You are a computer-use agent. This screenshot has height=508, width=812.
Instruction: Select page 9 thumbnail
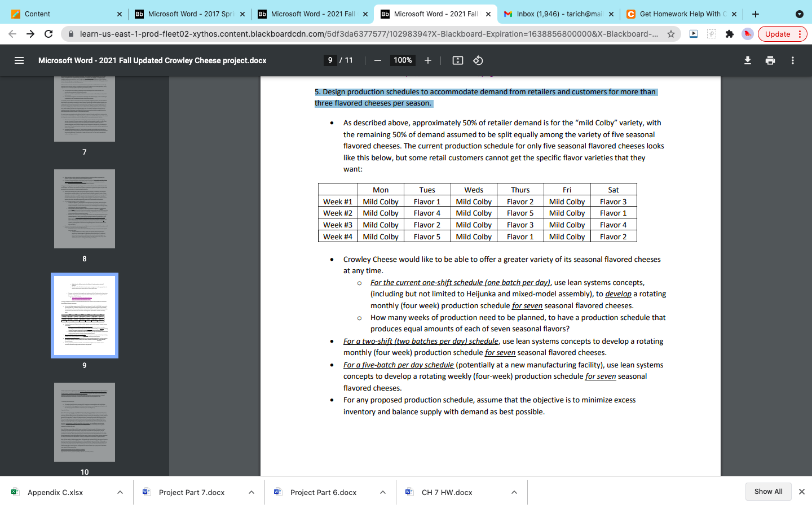[x=85, y=316]
